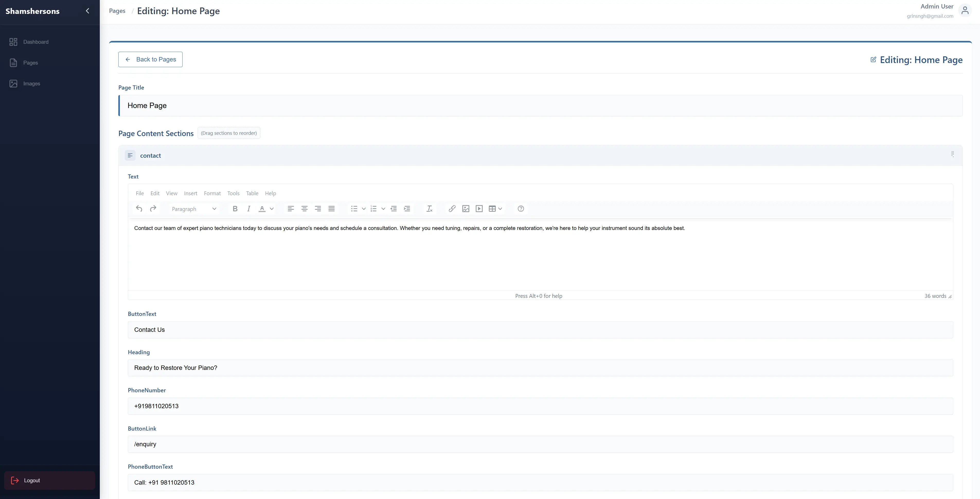Insert media using the media icon
Image resolution: width=980 pixels, height=499 pixels.
coord(479,208)
